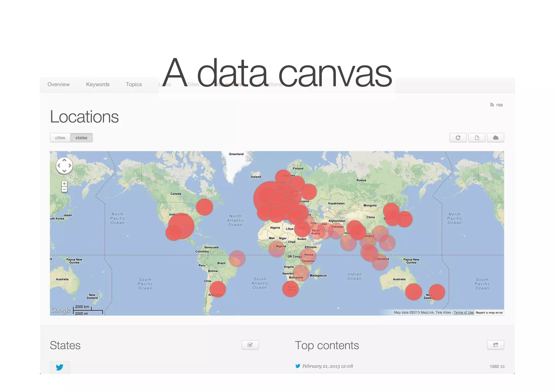Toggle the checkmark button beside States heading

(250, 345)
